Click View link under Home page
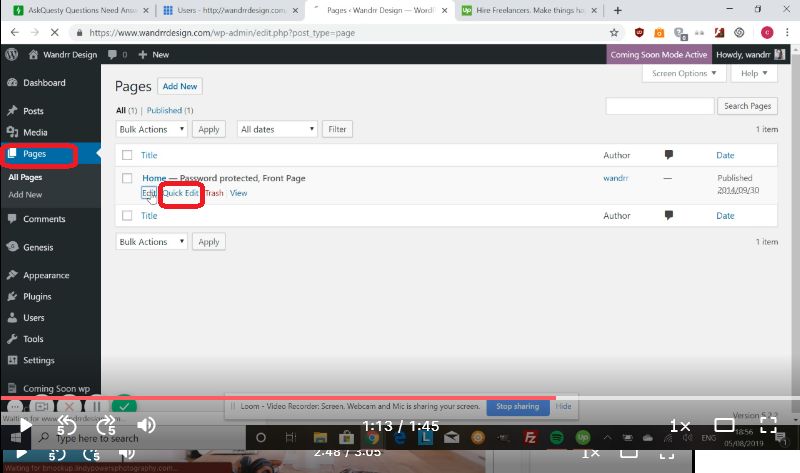 (238, 193)
